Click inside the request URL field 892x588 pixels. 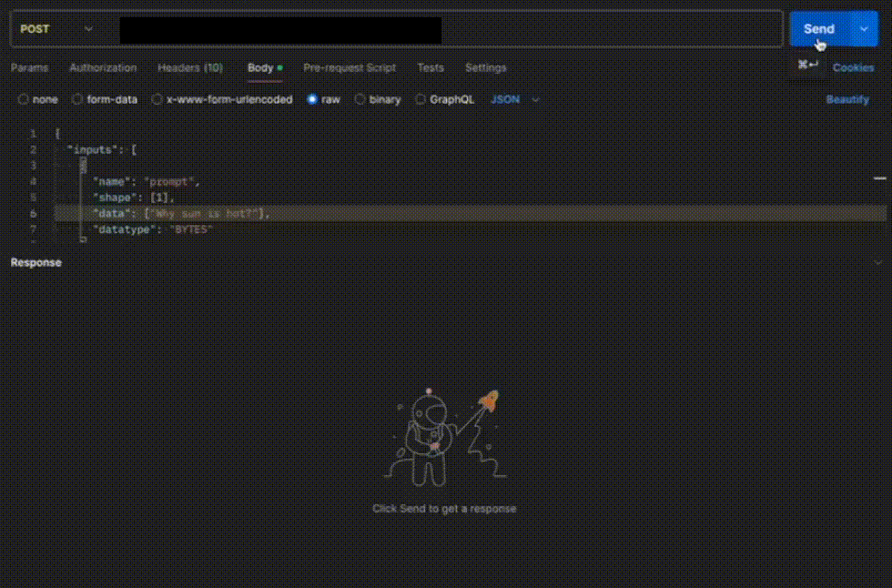click(450, 29)
